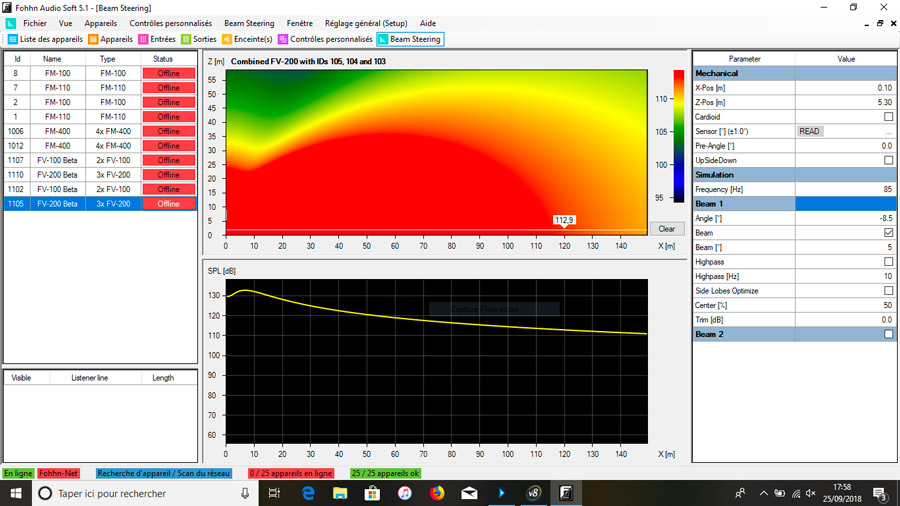Screen dimensions: 900x506
Task: Select device row 1110 FV-200 Beta
Action: (x=100, y=175)
